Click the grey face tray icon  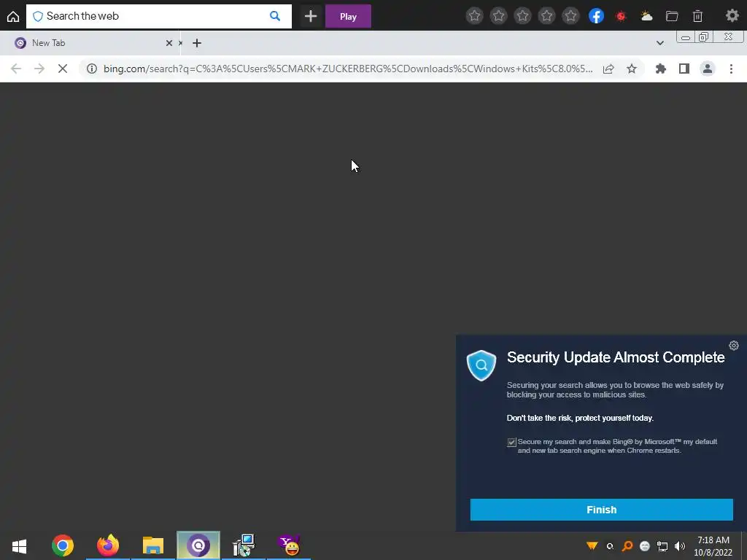point(645,546)
